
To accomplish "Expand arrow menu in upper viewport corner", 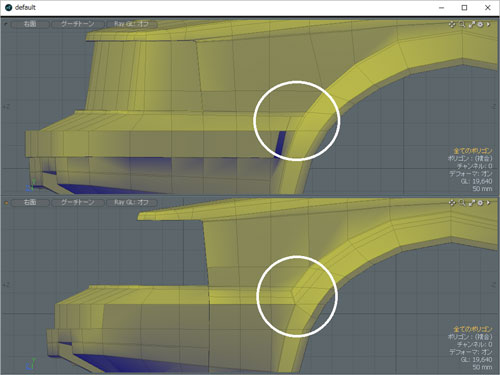I will (x=489, y=24).
